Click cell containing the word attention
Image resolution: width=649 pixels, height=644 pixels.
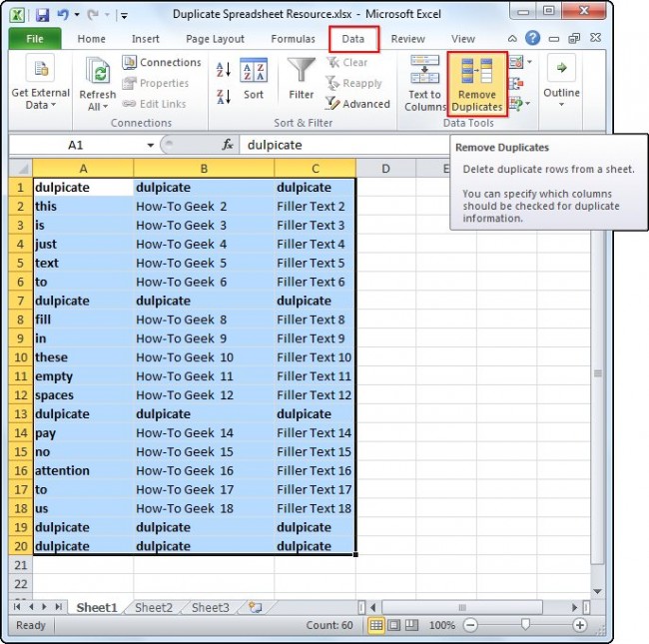[x=83, y=470]
